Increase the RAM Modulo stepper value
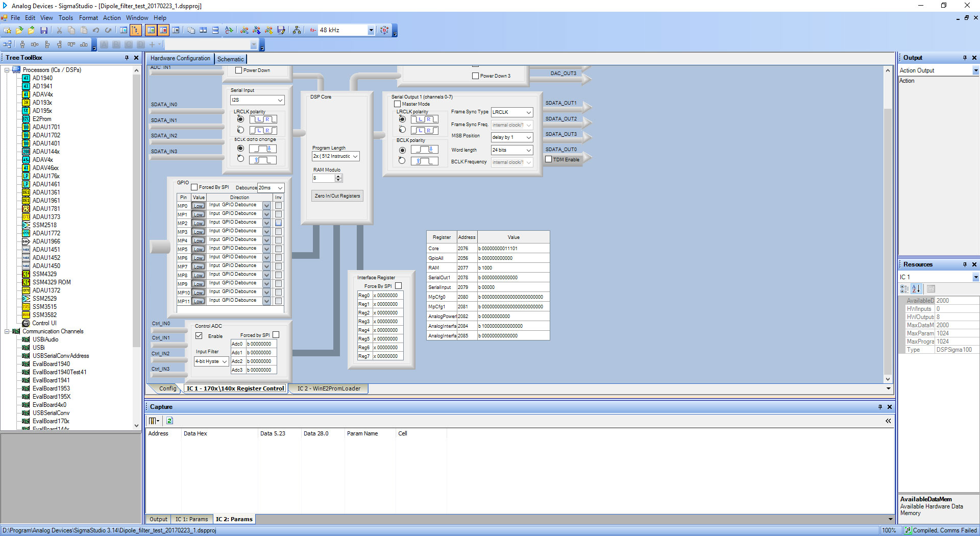980x536 pixels. (x=338, y=176)
